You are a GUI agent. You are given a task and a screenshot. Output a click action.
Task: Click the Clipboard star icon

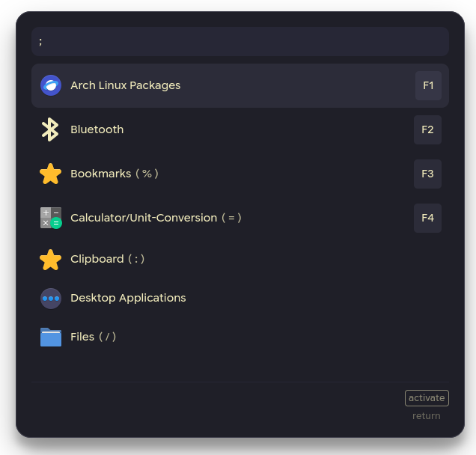[50, 259]
